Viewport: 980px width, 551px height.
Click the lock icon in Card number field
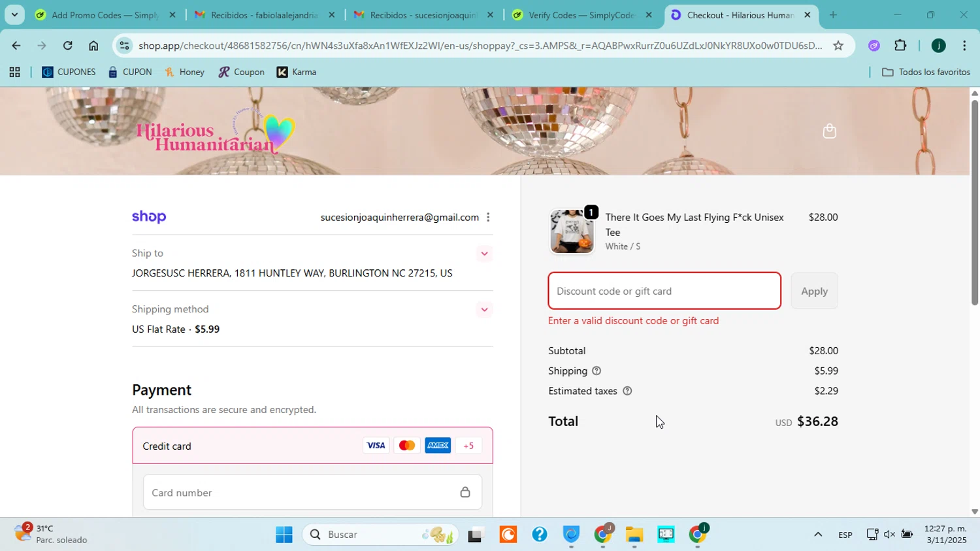tap(465, 492)
